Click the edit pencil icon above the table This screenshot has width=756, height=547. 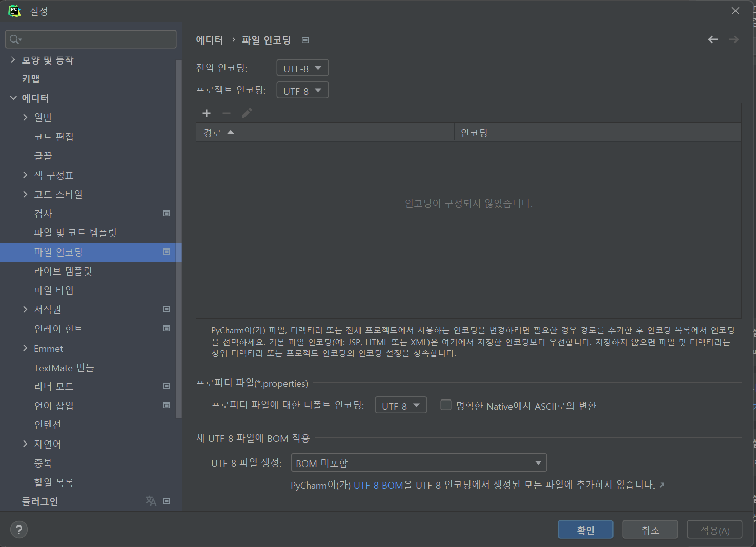click(x=247, y=113)
